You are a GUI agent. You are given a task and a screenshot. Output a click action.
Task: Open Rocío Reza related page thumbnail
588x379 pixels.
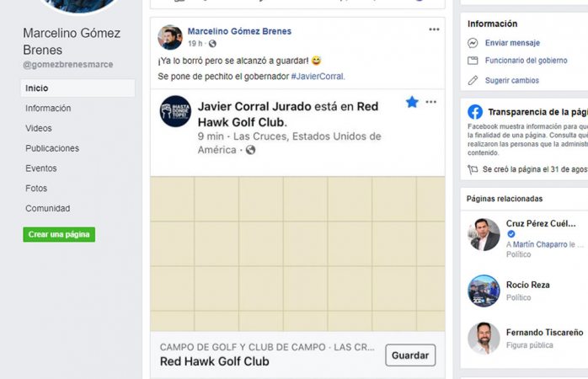(x=484, y=291)
